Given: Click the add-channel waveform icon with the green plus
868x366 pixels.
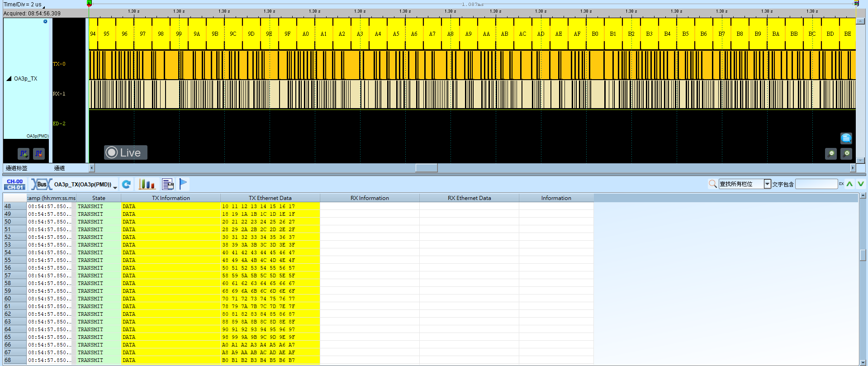Looking at the screenshot, I should (24, 154).
